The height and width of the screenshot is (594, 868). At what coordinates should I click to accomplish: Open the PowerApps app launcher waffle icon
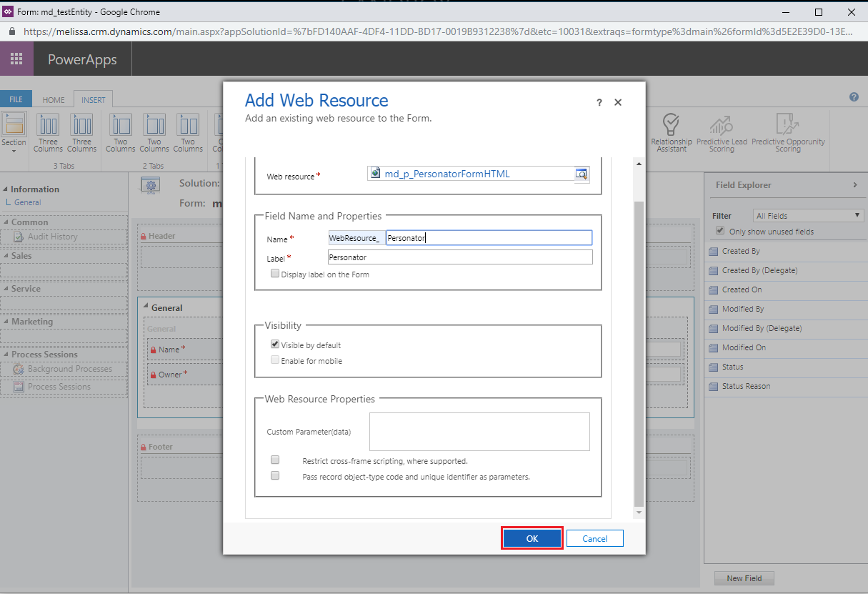click(x=16, y=59)
